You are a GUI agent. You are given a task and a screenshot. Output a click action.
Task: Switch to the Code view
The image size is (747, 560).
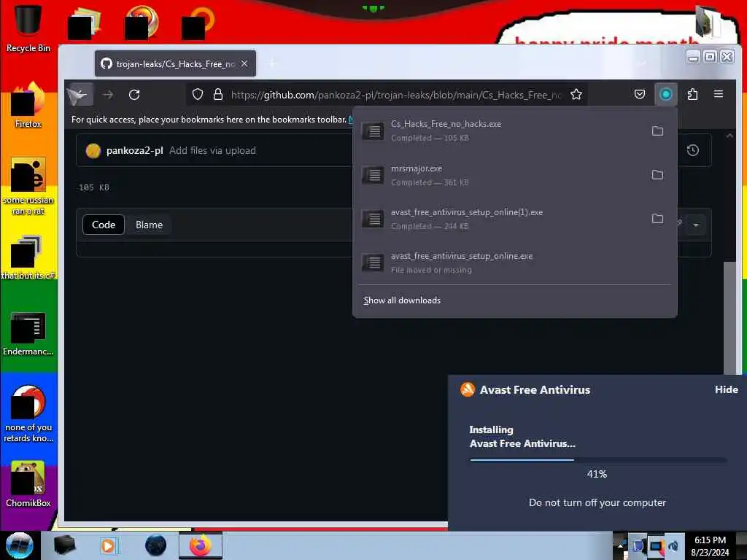(104, 225)
